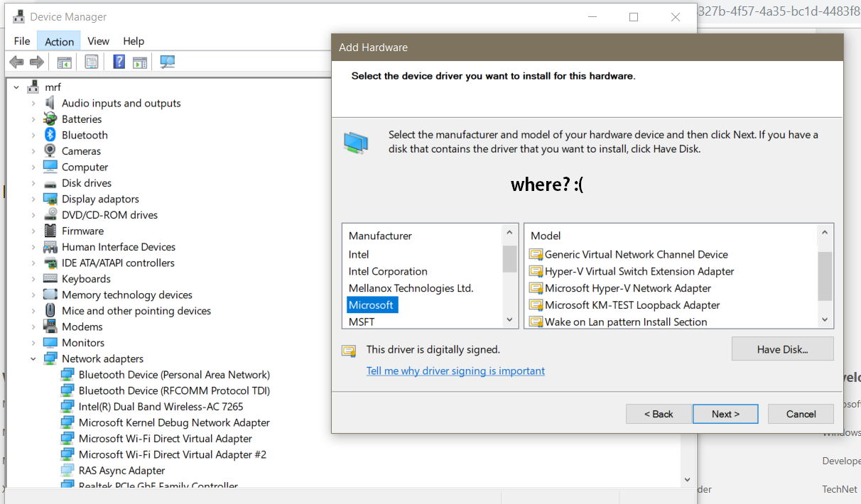Click the Memory technology devices icon
The width and height of the screenshot is (861, 504).
(x=50, y=295)
